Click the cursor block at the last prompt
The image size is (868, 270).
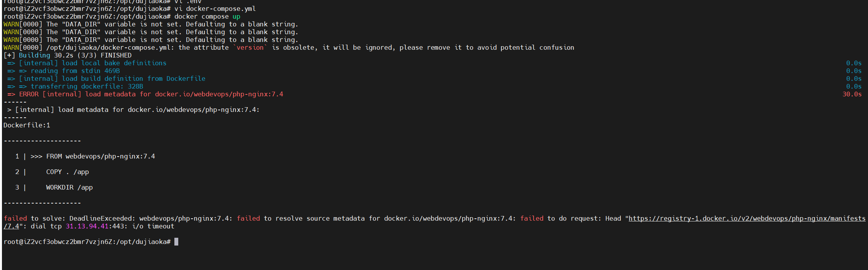[176, 242]
